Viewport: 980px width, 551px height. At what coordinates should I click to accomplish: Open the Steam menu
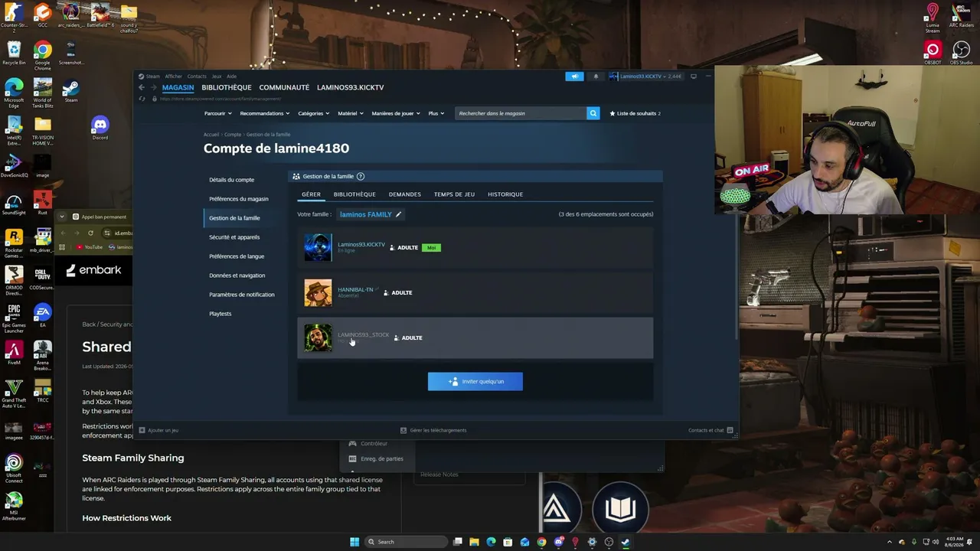click(x=151, y=77)
